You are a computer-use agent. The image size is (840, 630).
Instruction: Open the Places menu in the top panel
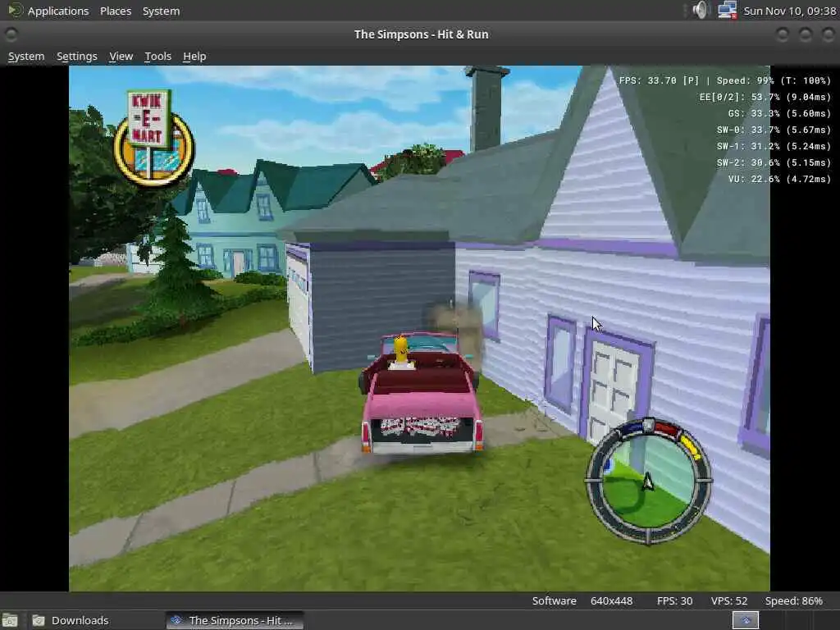point(116,11)
